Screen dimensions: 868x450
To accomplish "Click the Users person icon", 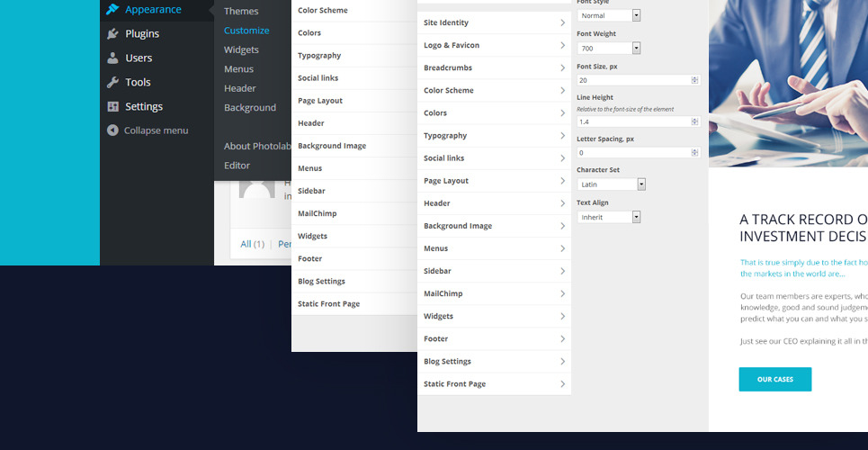I will click(x=112, y=58).
